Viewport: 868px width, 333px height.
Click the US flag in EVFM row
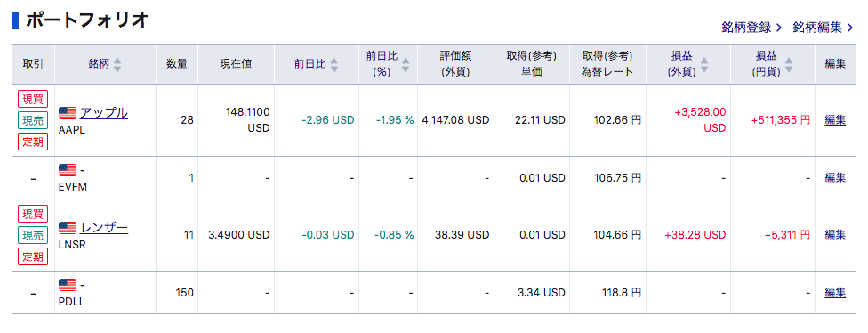(68, 169)
